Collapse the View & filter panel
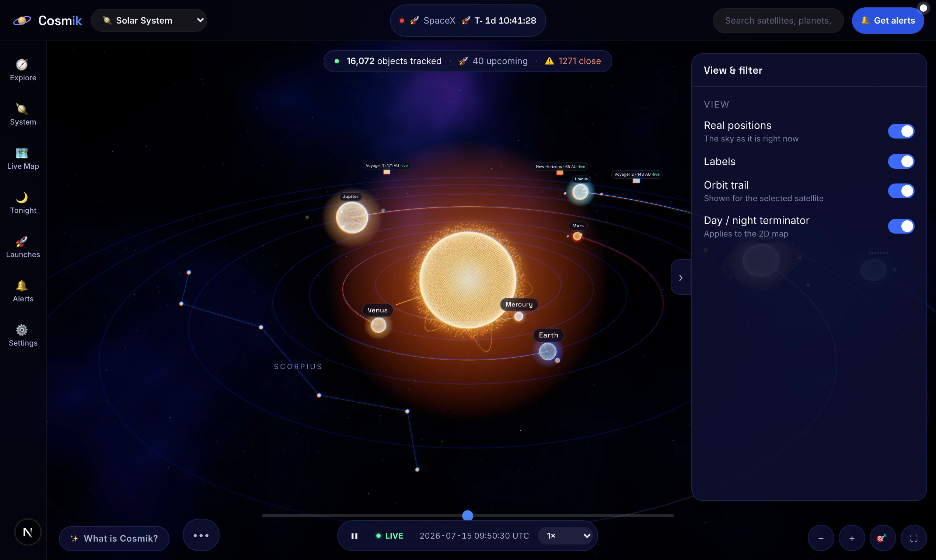 681,278
